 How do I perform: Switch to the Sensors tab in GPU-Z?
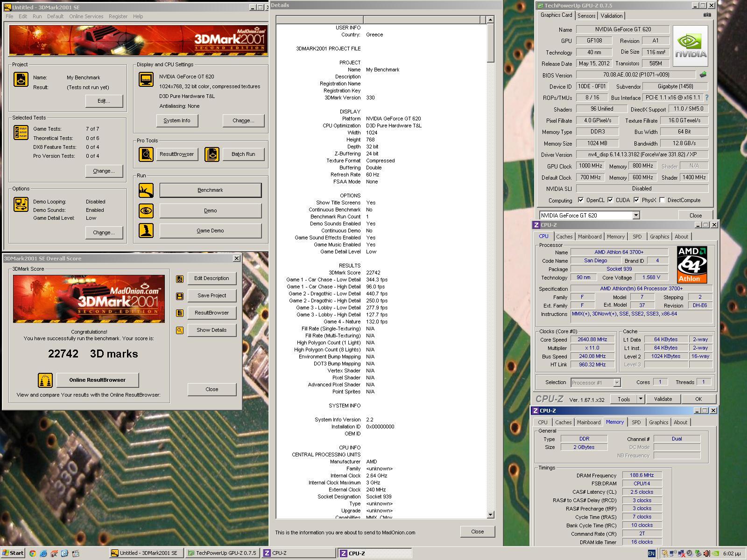[x=586, y=16]
